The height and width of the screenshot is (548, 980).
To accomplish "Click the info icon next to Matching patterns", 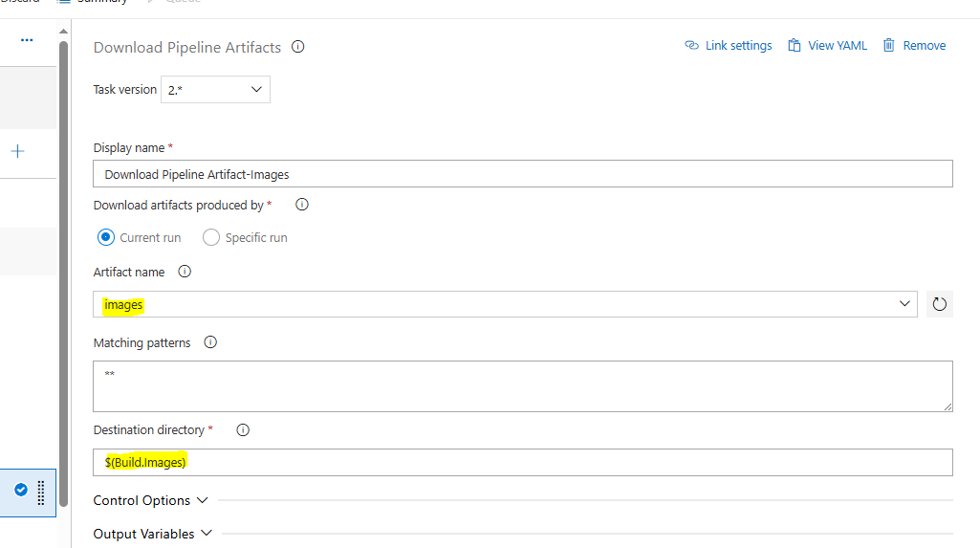I will [210, 342].
